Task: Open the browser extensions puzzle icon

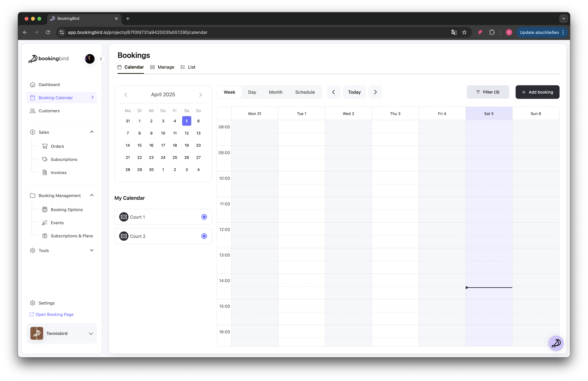Action: (x=492, y=32)
